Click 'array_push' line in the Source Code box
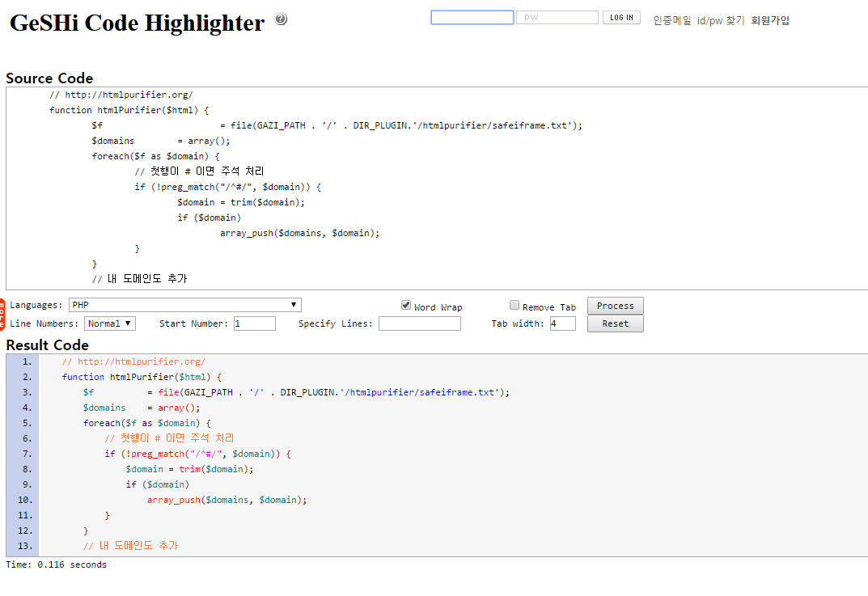Image resolution: width=868 pixels, height=596 pixels. pyautogui.click(x=299, y=233)
